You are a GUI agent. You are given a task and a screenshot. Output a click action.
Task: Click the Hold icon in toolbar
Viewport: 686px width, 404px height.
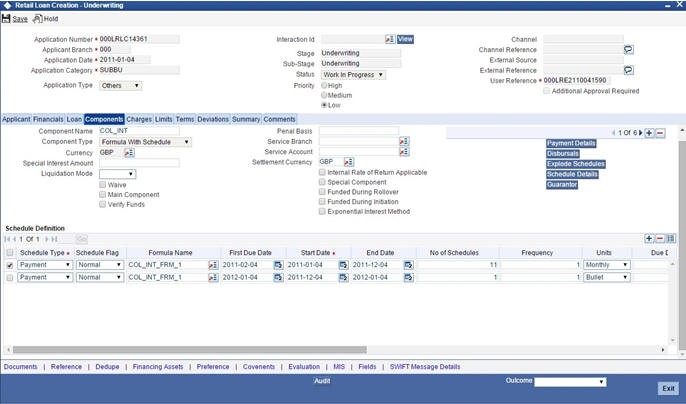pos(38,19)
